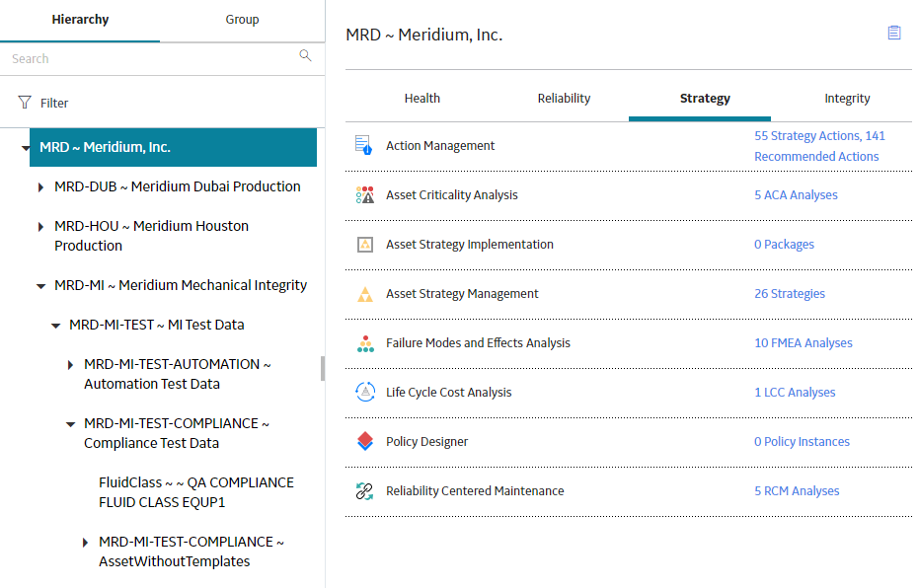Expand the AssetWithoutTemplates node

coord(85,543)
